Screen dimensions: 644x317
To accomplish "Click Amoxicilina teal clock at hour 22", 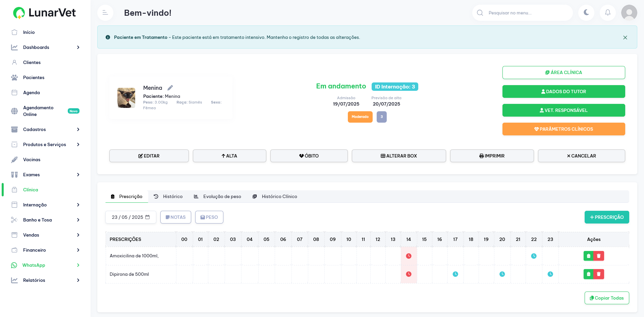I will [534, 256].
